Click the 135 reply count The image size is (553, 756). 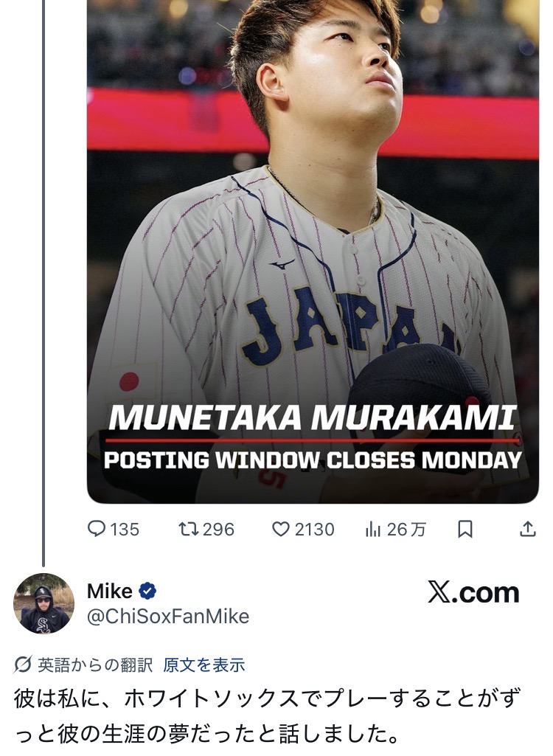[x=125, y=529]
